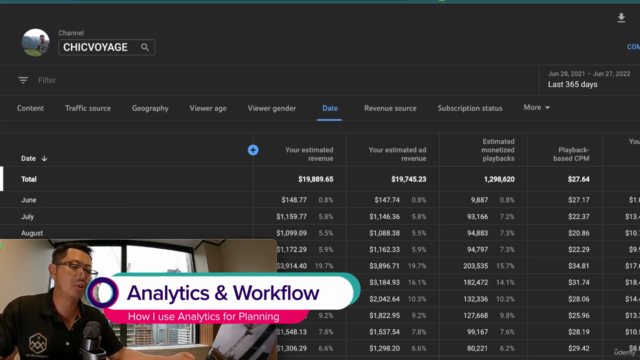The image size is (640, 360).
Task: Click the channel search magnifier icon
Action: click(145, 47)
